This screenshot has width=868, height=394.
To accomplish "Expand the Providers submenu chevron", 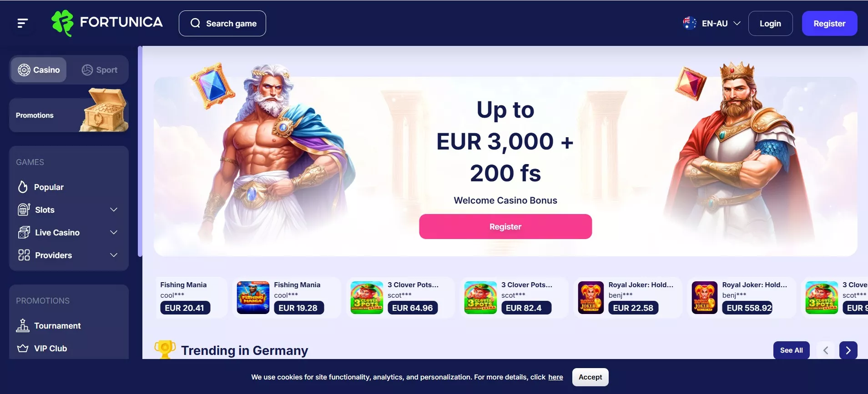I will click(x=114, y=255).
